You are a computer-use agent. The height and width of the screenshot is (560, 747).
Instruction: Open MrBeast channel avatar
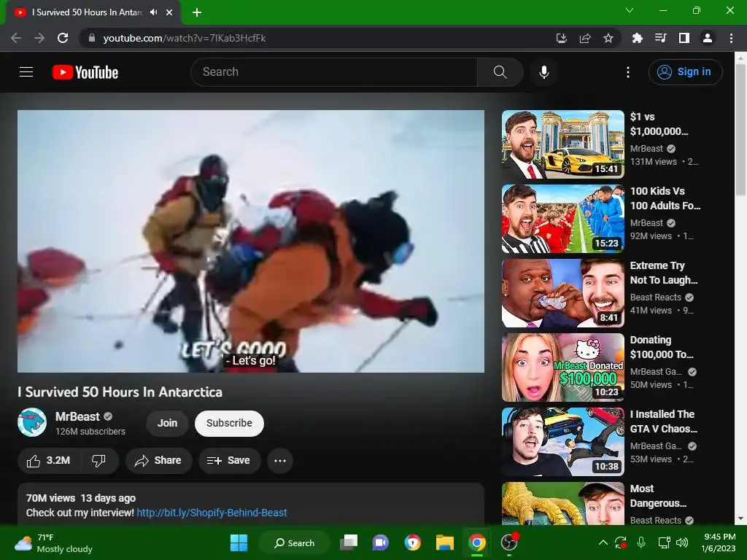pyautogui.click(x=32, y=422)
